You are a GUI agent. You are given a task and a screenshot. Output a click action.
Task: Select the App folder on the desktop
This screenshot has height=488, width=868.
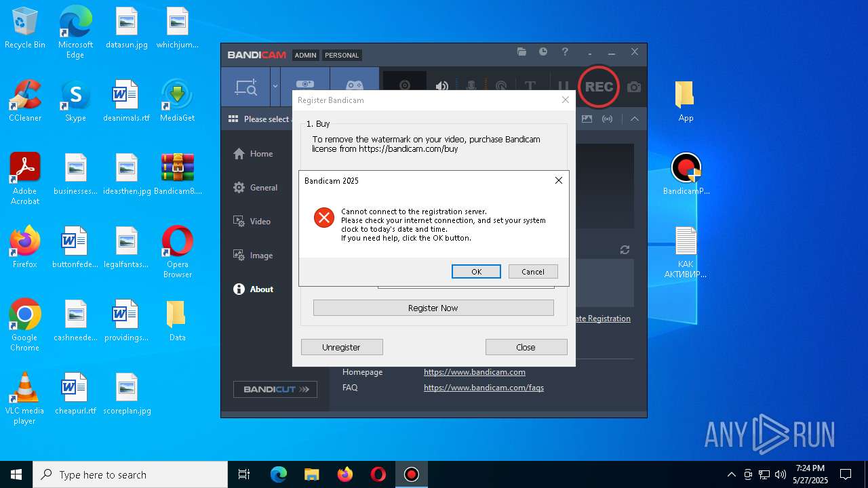click(x=686, y=101)
